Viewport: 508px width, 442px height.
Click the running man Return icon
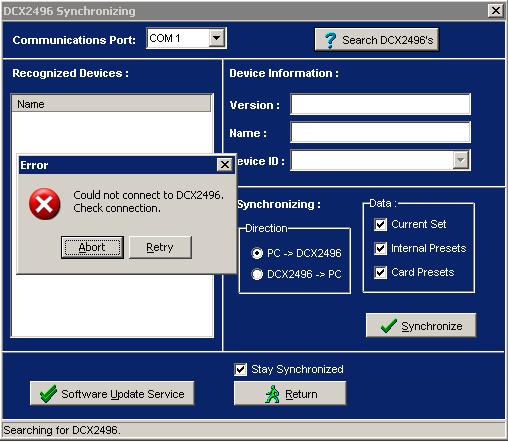point(272,394)
